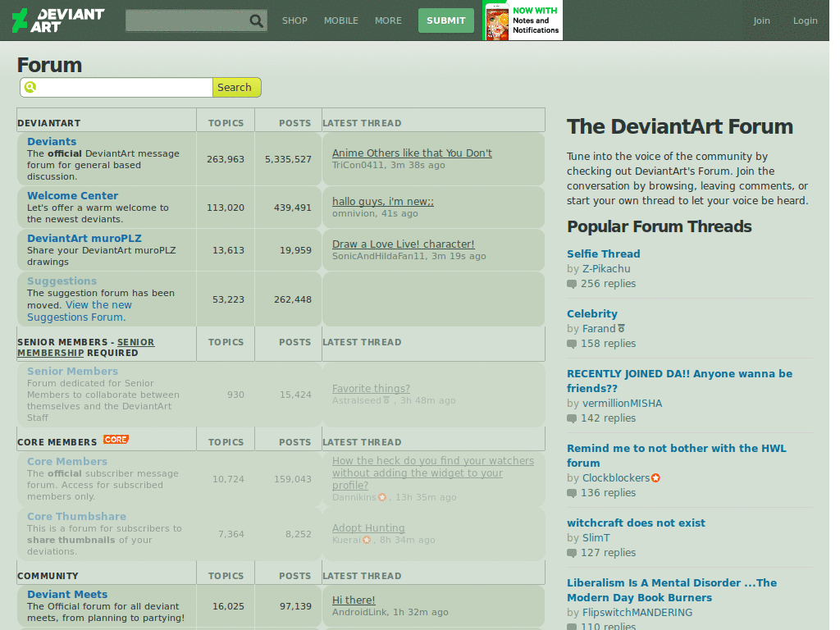Viewport: 840px width, 630px height.
Task: Click the Login link
Action: (806, 21)
